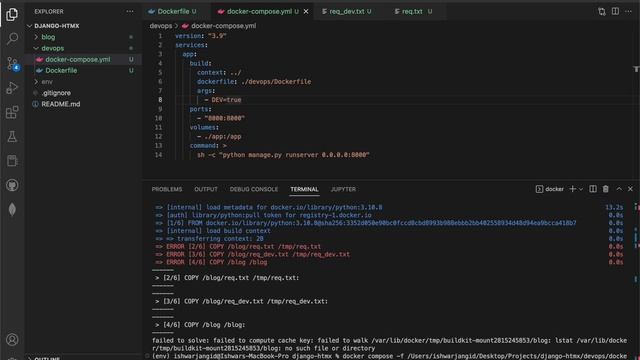Maximize the panel with up chevron
Viewport: 640px width, 360px height.
pyautogui.click(x=619, y=189)
